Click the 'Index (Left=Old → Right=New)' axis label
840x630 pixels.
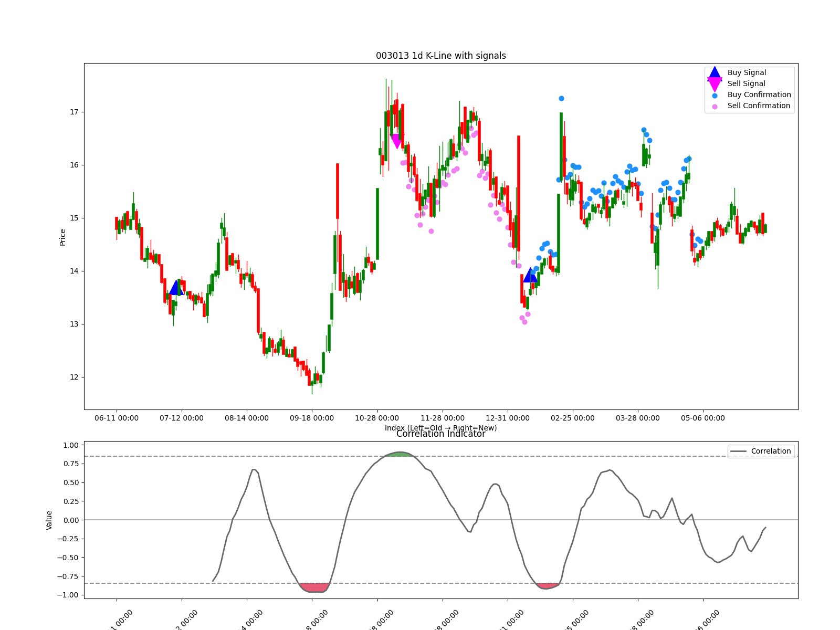441,428
